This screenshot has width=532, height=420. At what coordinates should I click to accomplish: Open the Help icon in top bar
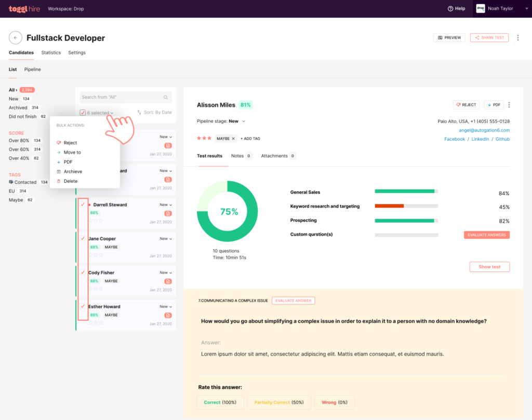450,8
